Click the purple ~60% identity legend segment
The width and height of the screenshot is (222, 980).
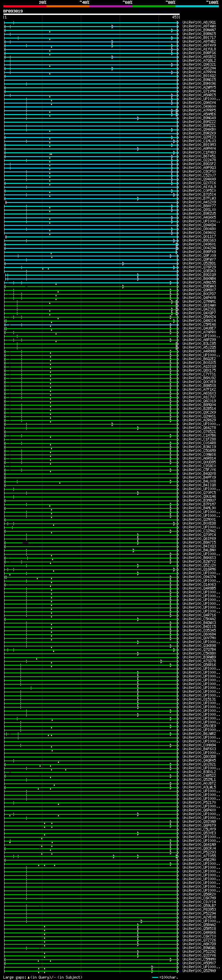[111, 6]
